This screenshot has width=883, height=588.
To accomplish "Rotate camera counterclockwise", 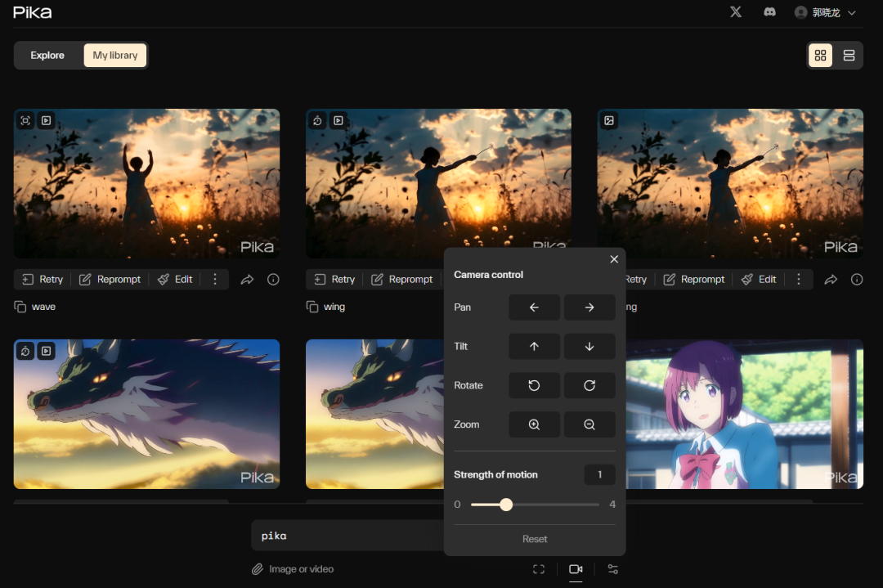I will pyautogui.click(x=535, y=385).
